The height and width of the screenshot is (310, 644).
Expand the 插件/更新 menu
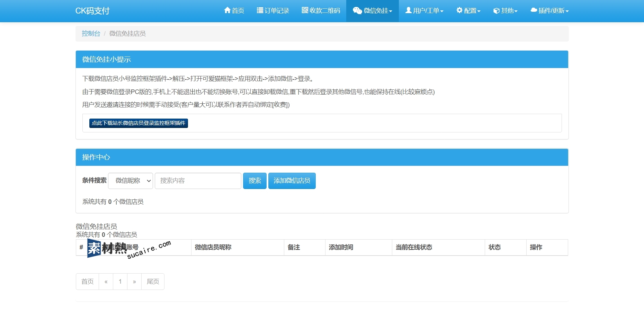549,11
